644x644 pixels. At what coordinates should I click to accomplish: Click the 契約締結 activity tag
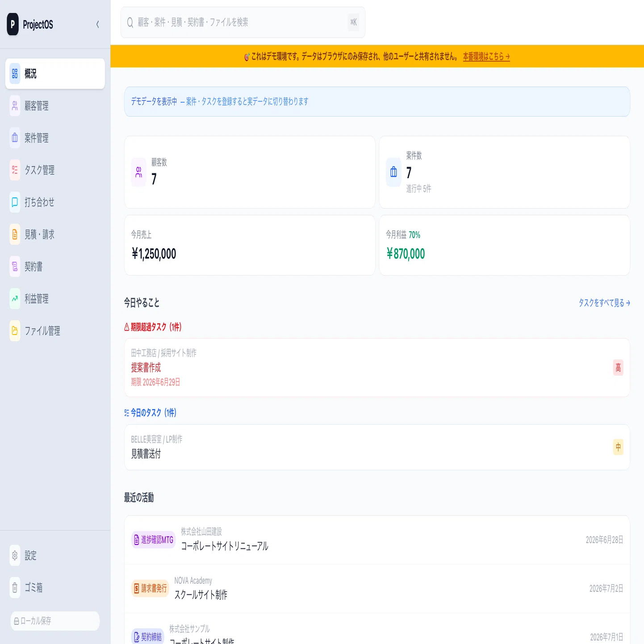click(148, 637)
